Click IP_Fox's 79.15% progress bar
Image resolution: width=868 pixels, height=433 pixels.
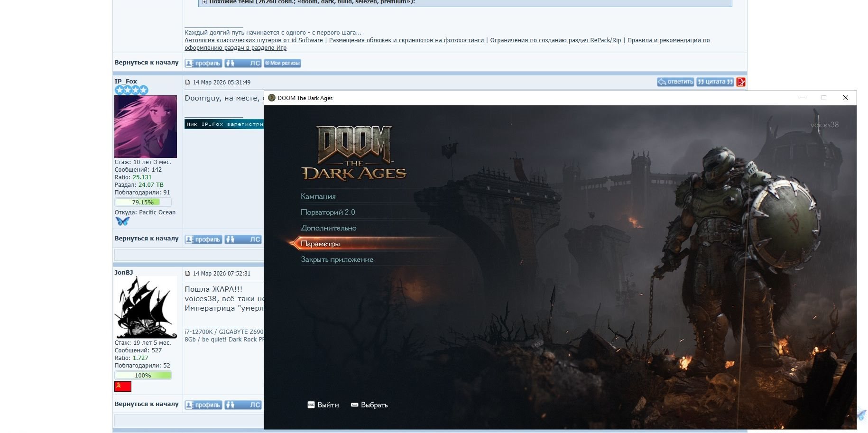[x=143, y=202]
